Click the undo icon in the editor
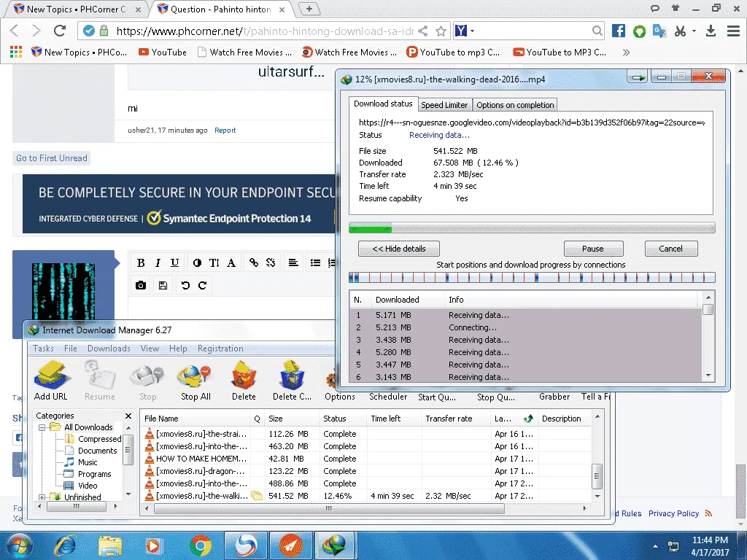 185,285
